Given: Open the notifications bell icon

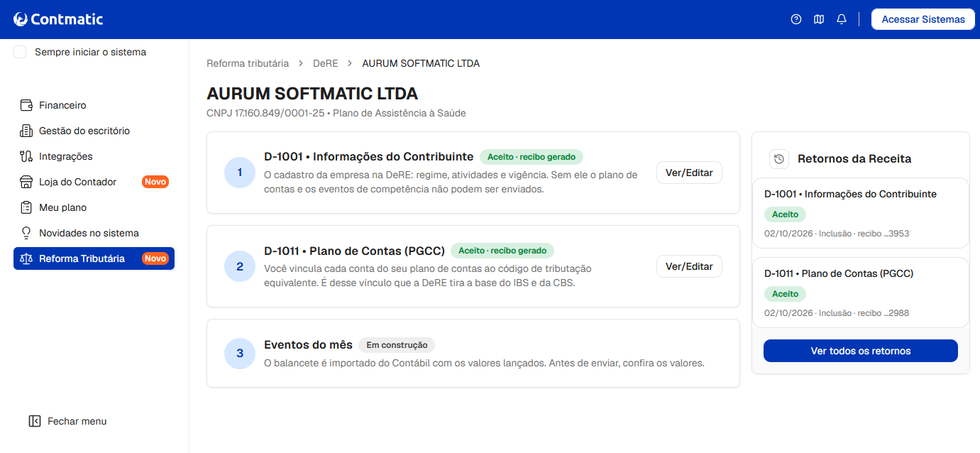Looking at the screenshot, I should (x=842, y=19).
